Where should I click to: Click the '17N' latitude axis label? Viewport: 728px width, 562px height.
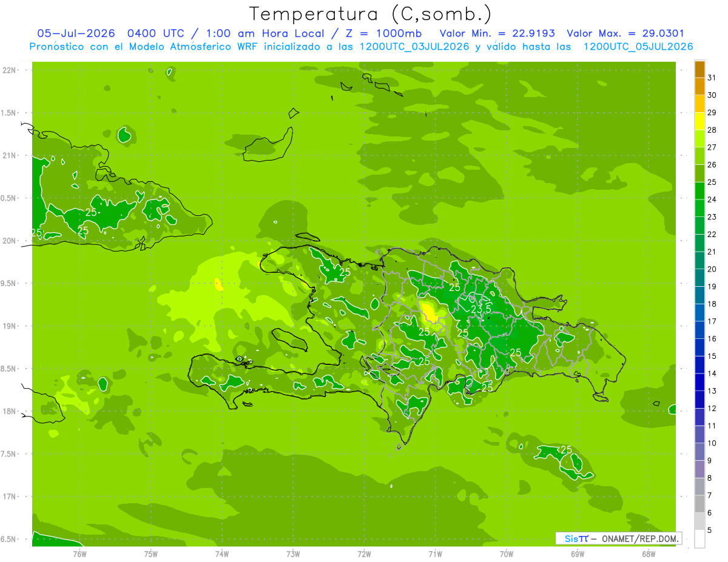[9, 497]
